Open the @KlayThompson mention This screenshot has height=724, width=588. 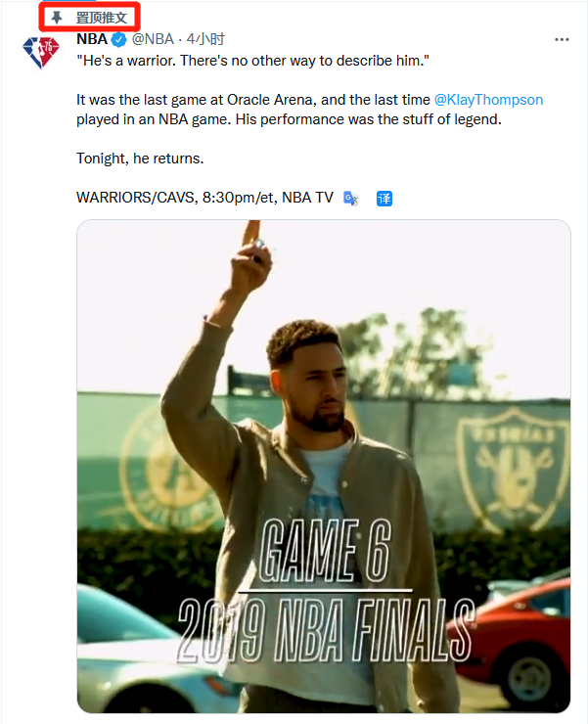pyautogui.click(x=488, y=100)
